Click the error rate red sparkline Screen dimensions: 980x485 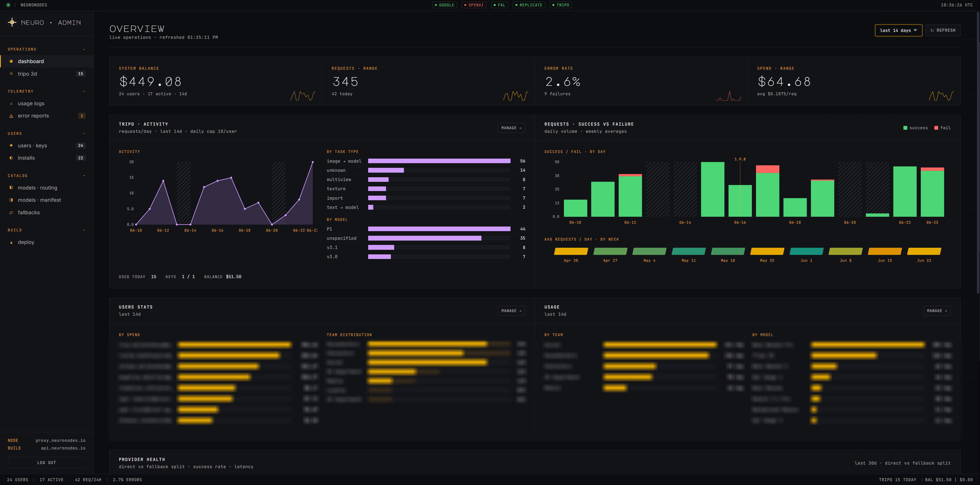click(728, 96)
